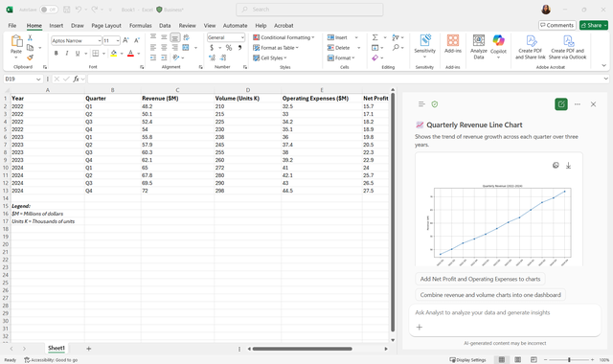Image resolution: width=613 pixels, height=364 pixels.
Task: Switch to the Formulas tab
Action: click(x=141, y=26)
